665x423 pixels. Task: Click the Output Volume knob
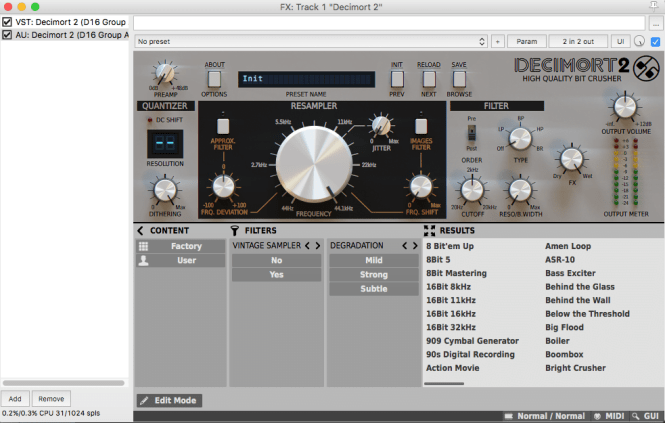(x=625, y=107)
